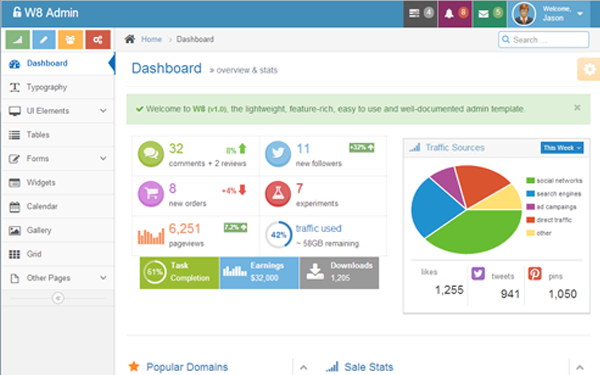Collapse the sidebar with the round arrow toggle
Screen dimensions: 600x375
58,298
